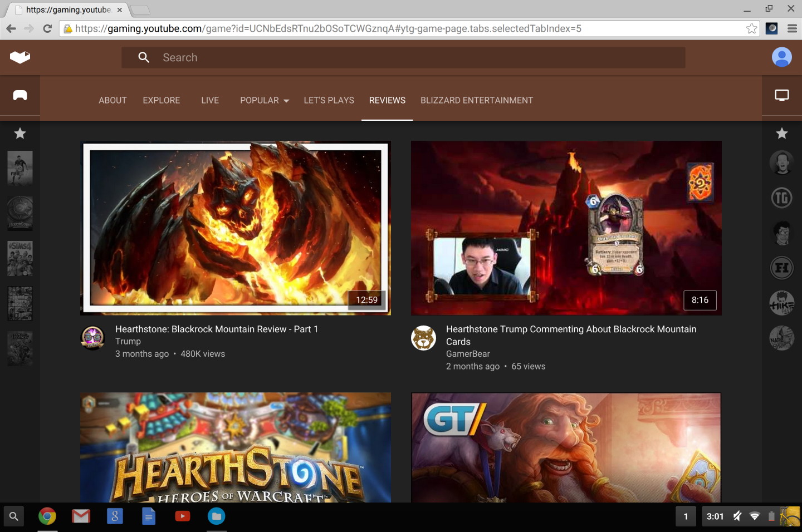Open your profile avatar at top right
This screenshot has height=532, width=802.
click(781, 57)
